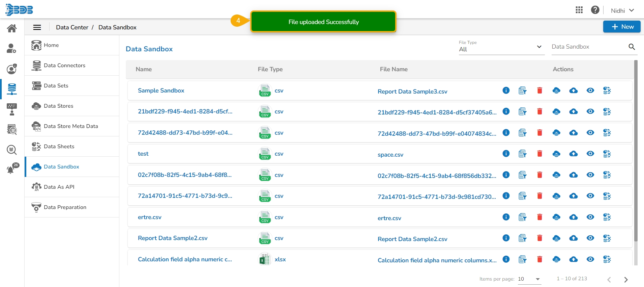Click the vertical scrollbar of the table
The height and width of the screenshot is (287, 644).
click(x=636, y=152)
